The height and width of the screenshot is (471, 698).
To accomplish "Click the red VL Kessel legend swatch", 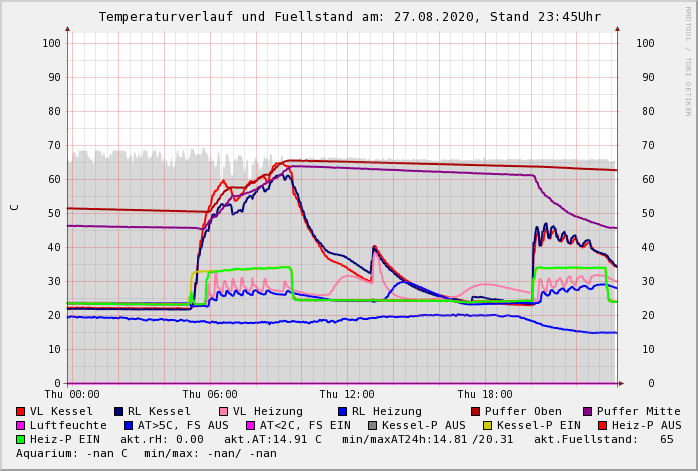I will coord(21,411).
